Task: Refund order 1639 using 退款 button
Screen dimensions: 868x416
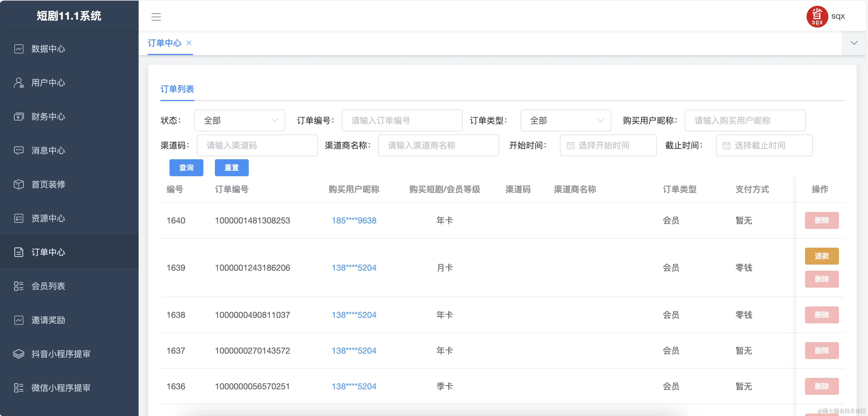Action: 821,256
